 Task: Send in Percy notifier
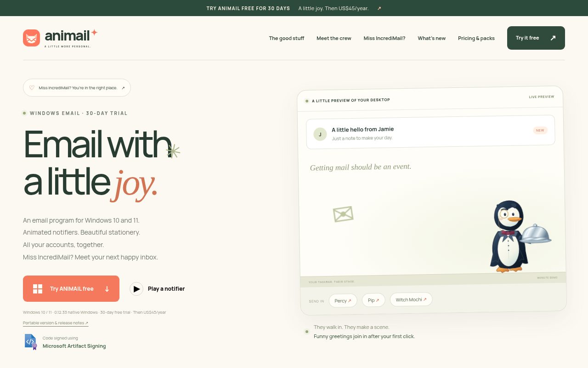[x=343, y=300]
